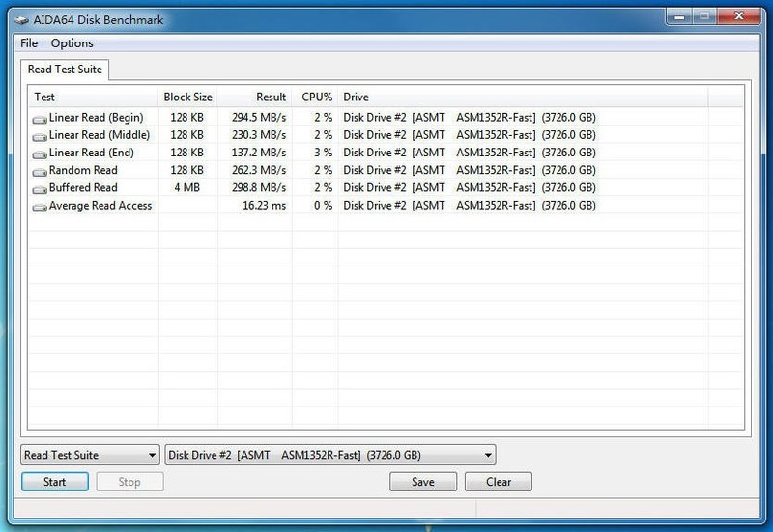773x532 pixels.
Task: Select the Average Read Access test name
Action: coord(100,206)
